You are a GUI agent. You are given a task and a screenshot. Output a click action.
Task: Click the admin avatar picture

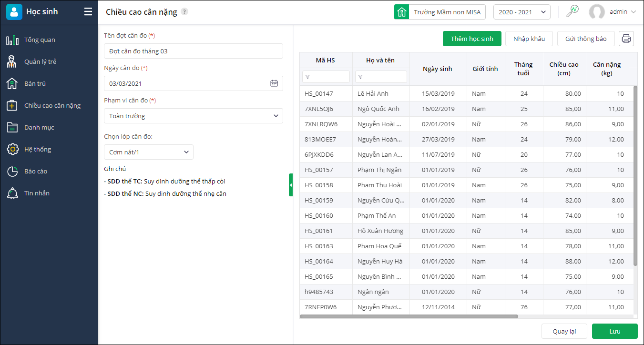(597, 12)
